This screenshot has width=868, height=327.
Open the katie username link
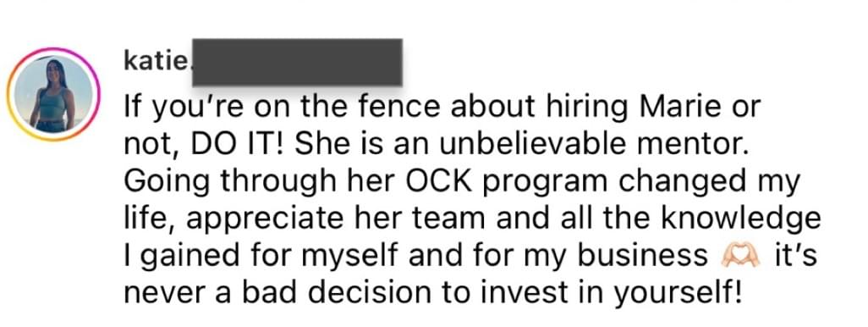point(157,62)
